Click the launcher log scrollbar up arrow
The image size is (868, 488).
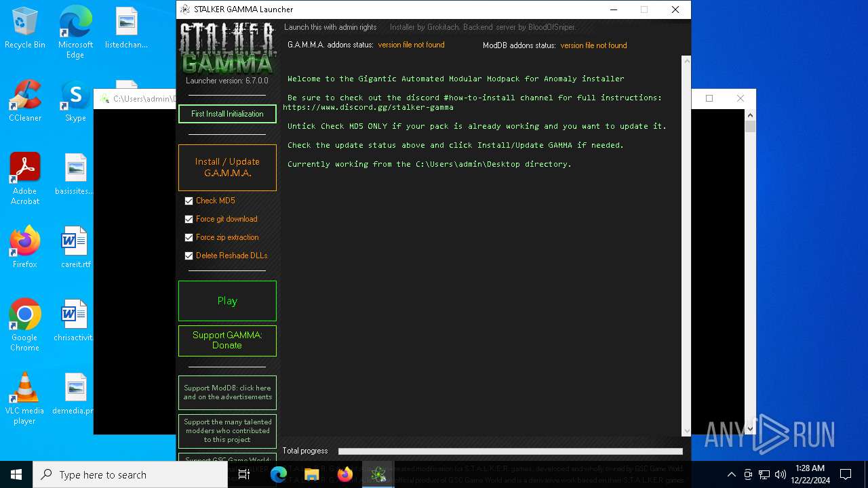coord(686,61)
